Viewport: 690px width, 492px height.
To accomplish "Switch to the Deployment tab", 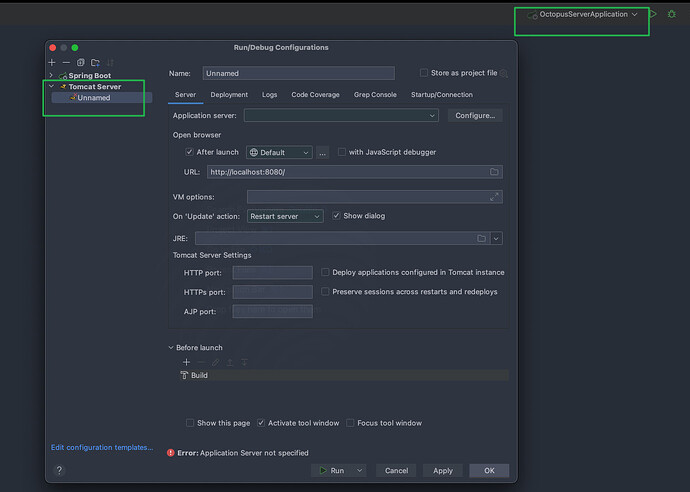I will tap(229, 95).
